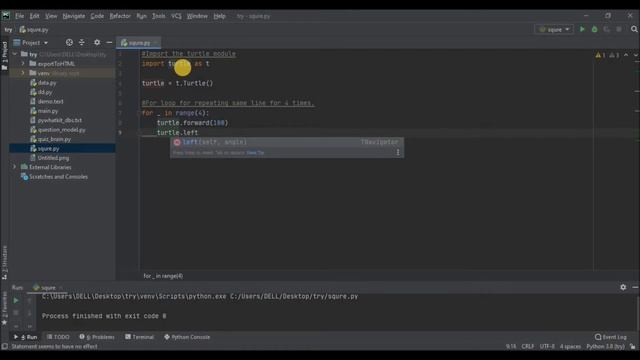640x360 pixels.
Task: Open the Project view dropdown
Action: [31, 42]
